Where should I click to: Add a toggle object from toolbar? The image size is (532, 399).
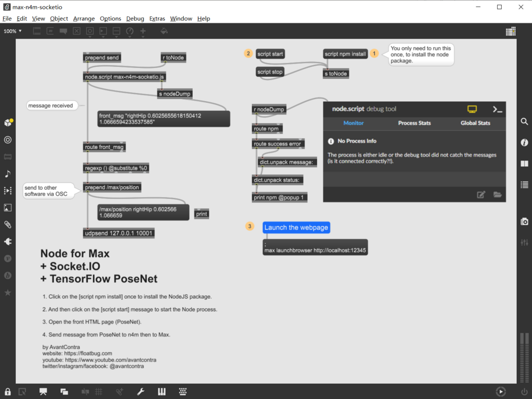[77, 31]
